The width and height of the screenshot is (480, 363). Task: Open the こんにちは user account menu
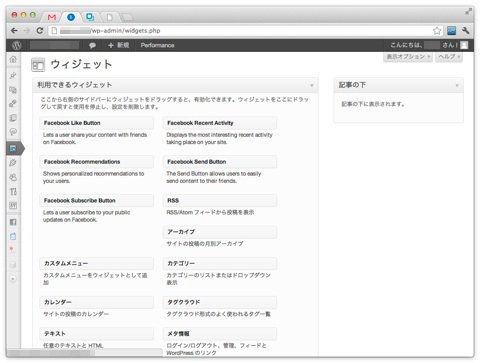(424, 45)
